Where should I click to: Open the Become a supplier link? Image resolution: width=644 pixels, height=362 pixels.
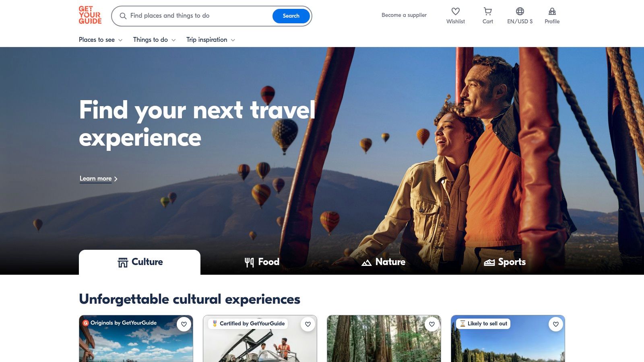point(404,15)
